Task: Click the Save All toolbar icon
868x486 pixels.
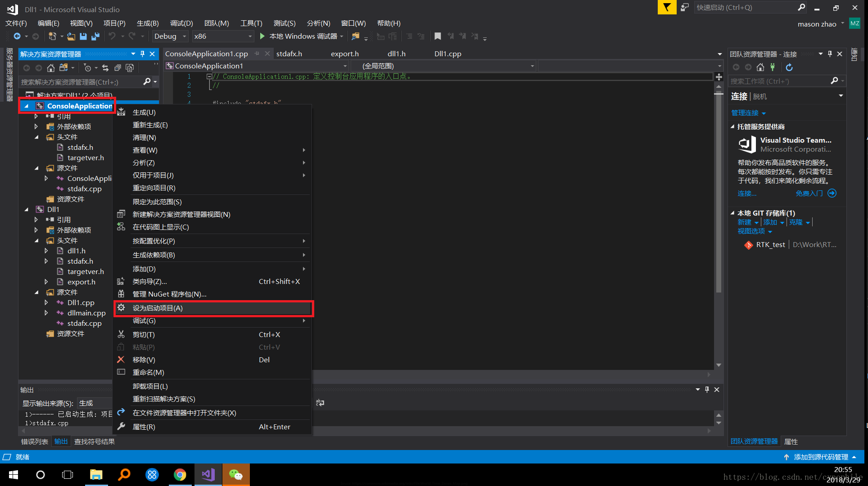Action: pos(95,36)
